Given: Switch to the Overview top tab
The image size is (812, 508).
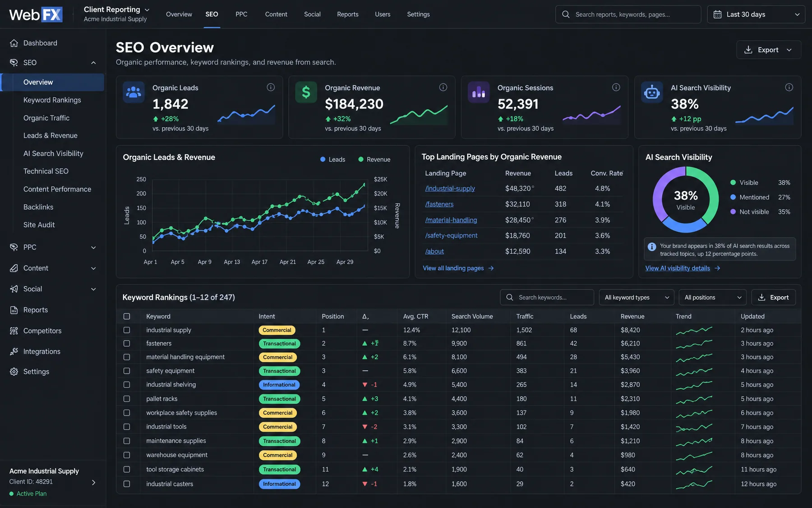Looking at the screenshot, I should [179, 14].
